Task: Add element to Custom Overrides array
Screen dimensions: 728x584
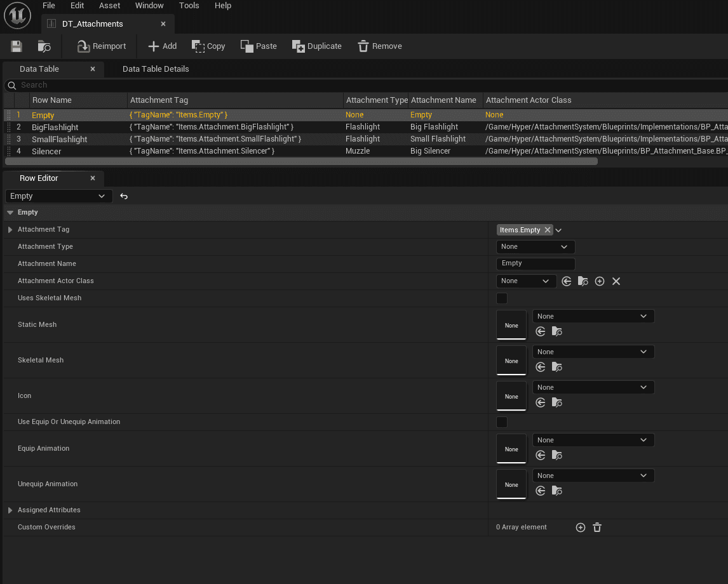Action: 581,528
